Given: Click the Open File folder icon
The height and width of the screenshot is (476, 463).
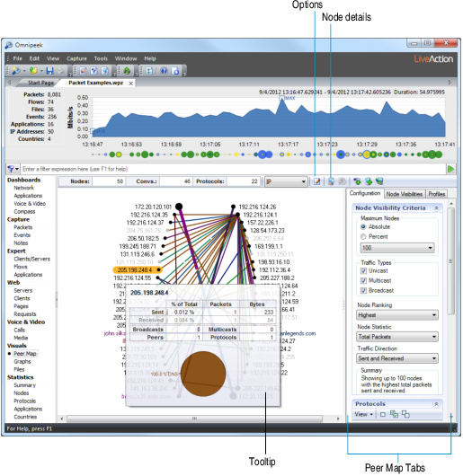Looking at the screenshot, I should (33, 71).
